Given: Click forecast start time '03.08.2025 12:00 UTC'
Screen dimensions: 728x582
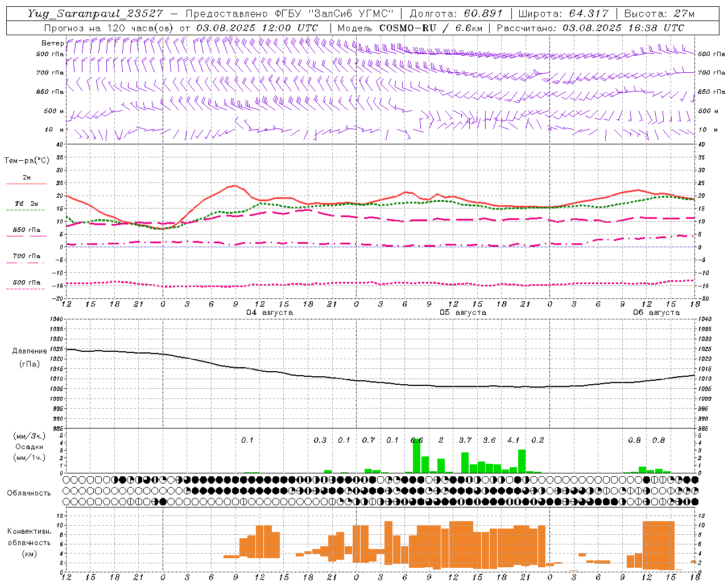Looking at the screenshot, I should (x=257, y=28).
